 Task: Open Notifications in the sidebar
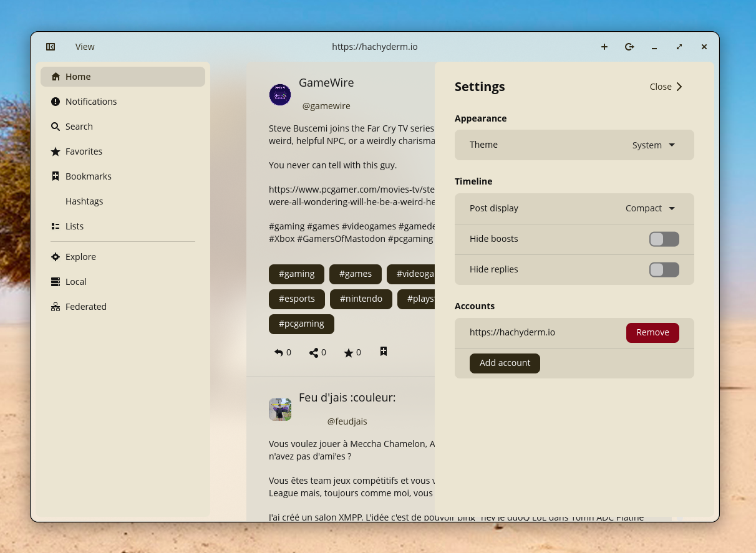point(123,102)
